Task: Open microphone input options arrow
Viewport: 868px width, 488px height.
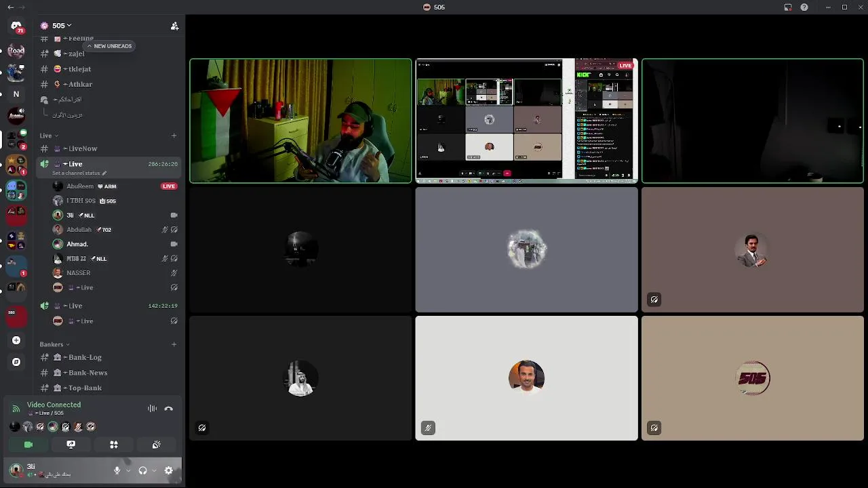Action: [x=128, y=470]
